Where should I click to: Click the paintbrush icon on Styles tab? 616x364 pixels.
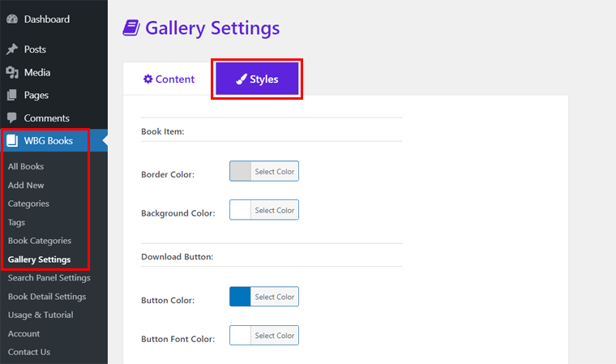242,79
